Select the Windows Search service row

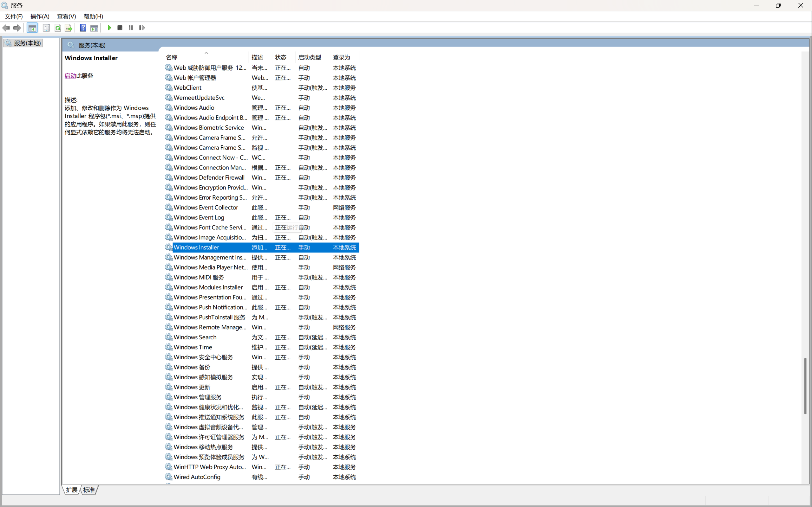click(x=195, y=337)
